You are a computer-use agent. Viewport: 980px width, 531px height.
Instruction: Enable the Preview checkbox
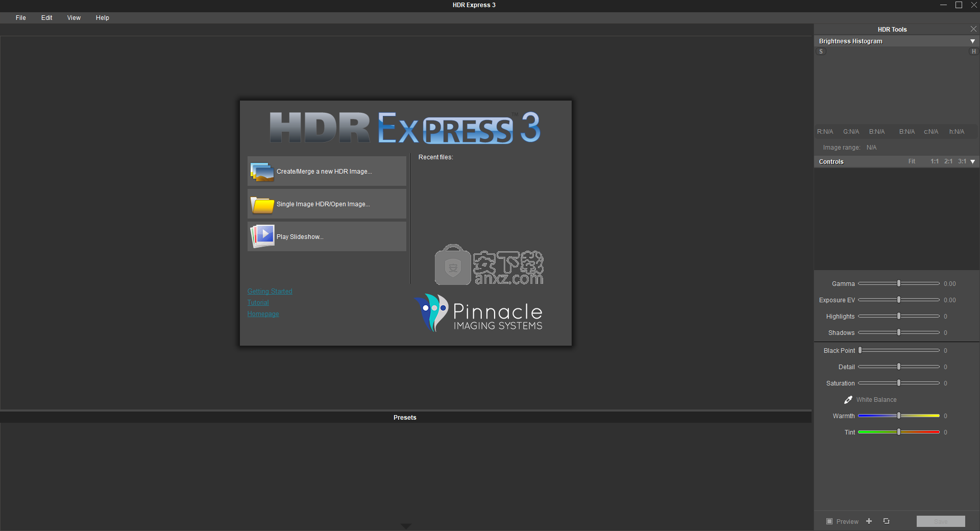tap(829, 521)
